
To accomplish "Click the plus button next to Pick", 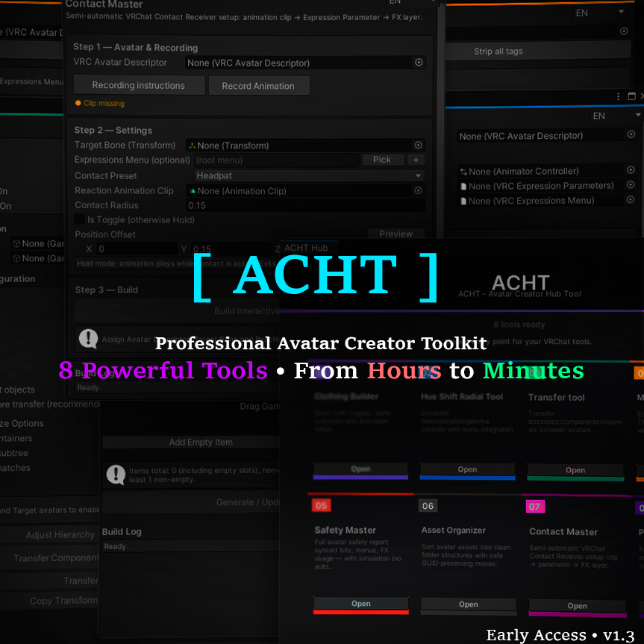I will [x=416, y=160].
